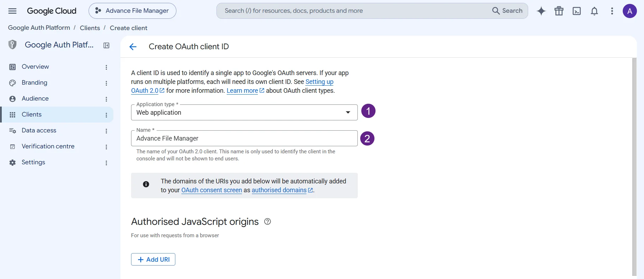Viewport: 644px width, 279px height.
Task: Open the Settings row options menu
Action: (x=106, y=163)
